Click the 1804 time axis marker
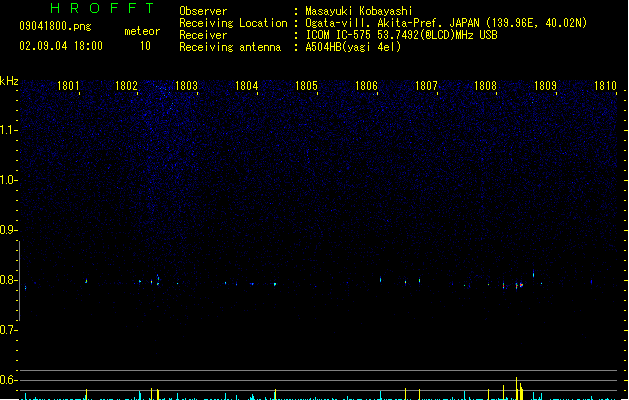The width and height of the screenshot is (629, 400). (246, 86)
